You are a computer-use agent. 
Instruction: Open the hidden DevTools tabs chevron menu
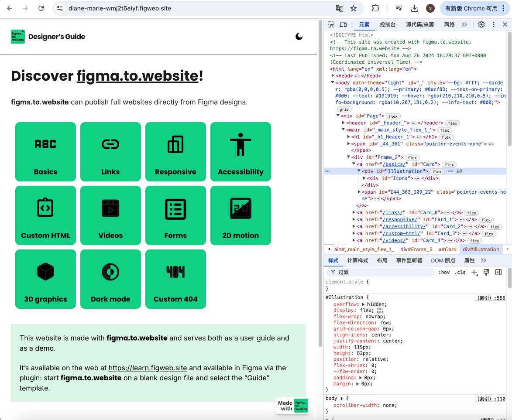coord(464,24)
